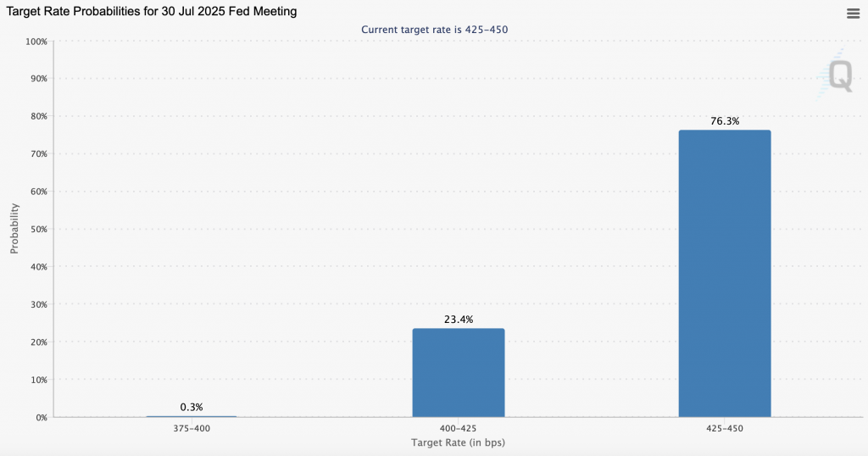
Task: Click the 0% y-axis tick label
Action: tap(41, 417)
